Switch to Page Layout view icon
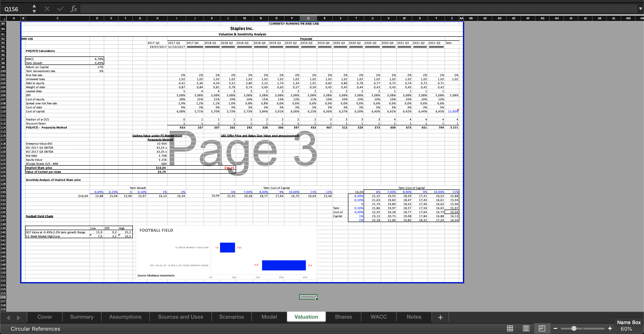Image resolution: width=644 pixels, height=334 pixels. pyautogui.click(x=526, y=328)
